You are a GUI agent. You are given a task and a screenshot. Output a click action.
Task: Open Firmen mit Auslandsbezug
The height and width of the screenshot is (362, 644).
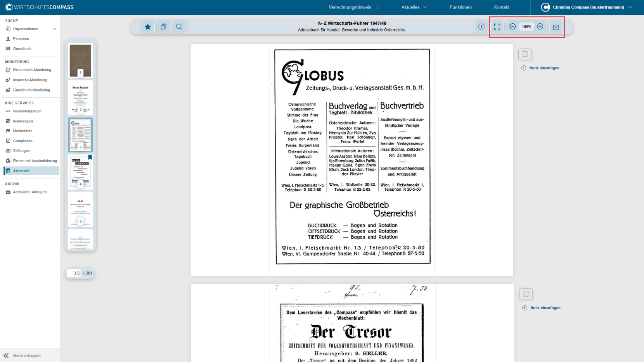(x=35, y=161)
